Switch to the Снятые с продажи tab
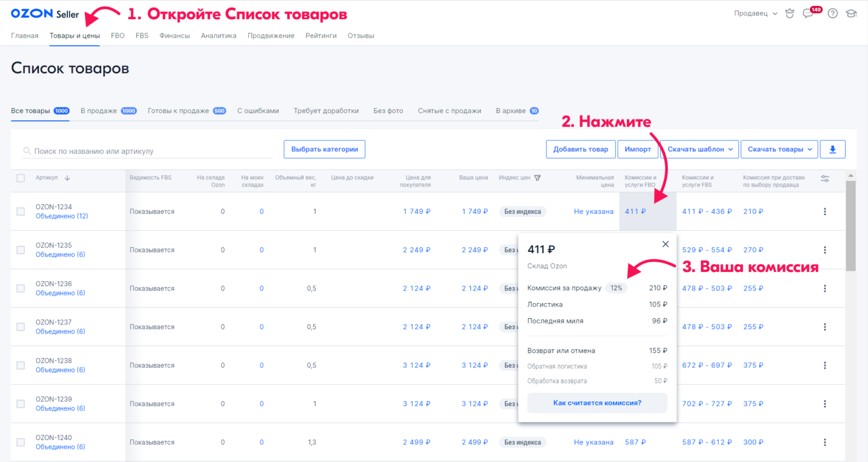This screenshot has width=868, height=462. click(x=449, y=111)
